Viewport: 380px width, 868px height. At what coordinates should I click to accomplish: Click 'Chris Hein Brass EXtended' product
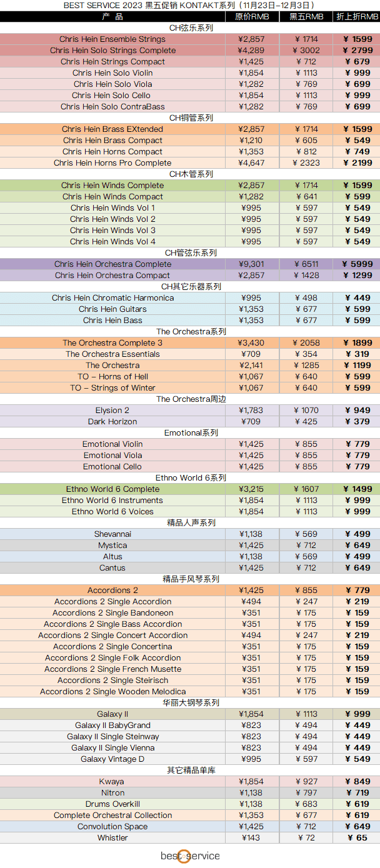click(x=112, y=129)
